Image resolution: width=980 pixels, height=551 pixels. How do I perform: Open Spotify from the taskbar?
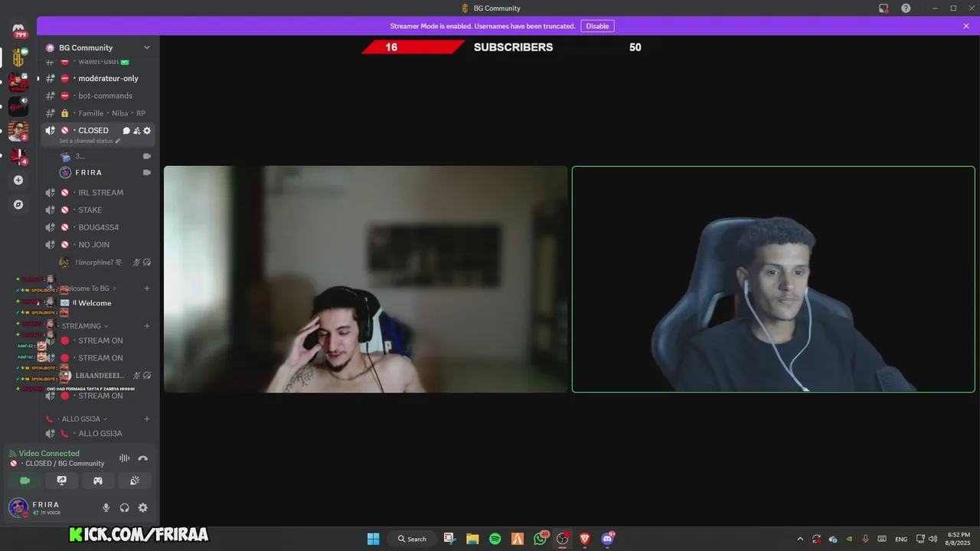pos(495,539)
